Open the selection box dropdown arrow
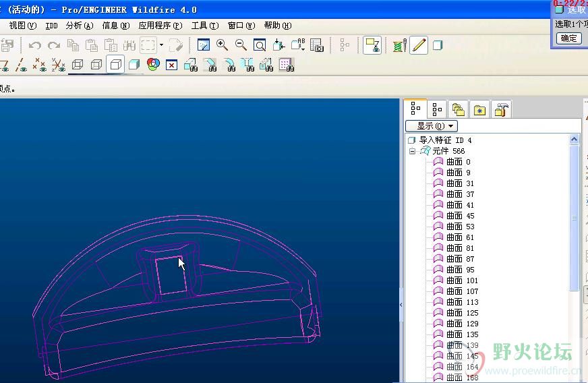588x383 pixels. 162,45
